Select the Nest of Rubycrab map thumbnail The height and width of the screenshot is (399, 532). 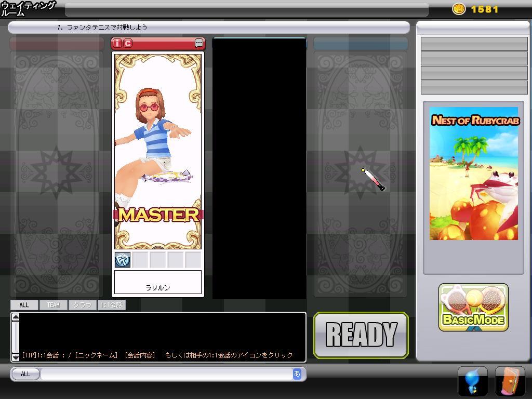pos(473,174)
